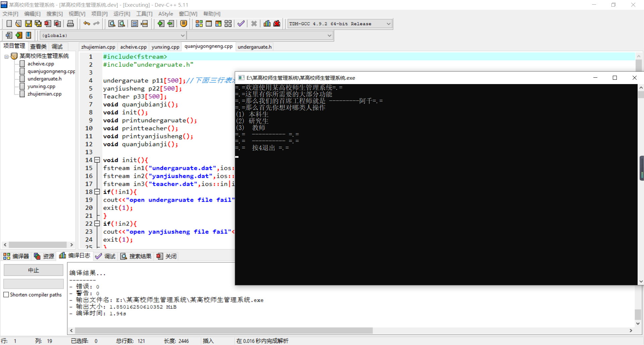This screenshot has height=345, width=644.
Task: Click the 关闭 tab in bottom panel
Action: (x=166, y=256)
